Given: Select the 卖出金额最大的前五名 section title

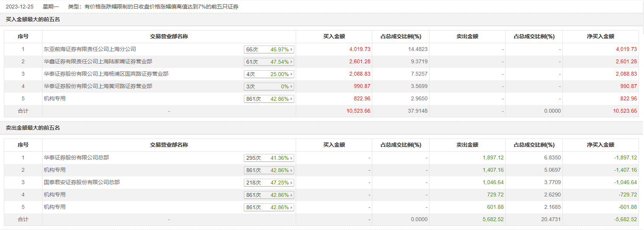Looking at the screenshot, I should pyautogui.click(x=33, y=128).
